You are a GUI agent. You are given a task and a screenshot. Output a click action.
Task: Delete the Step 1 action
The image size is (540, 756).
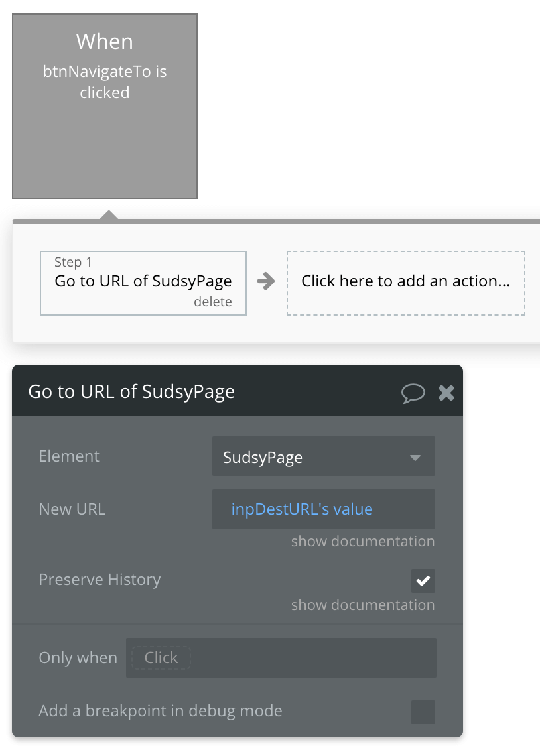click(x=212, y=302)
